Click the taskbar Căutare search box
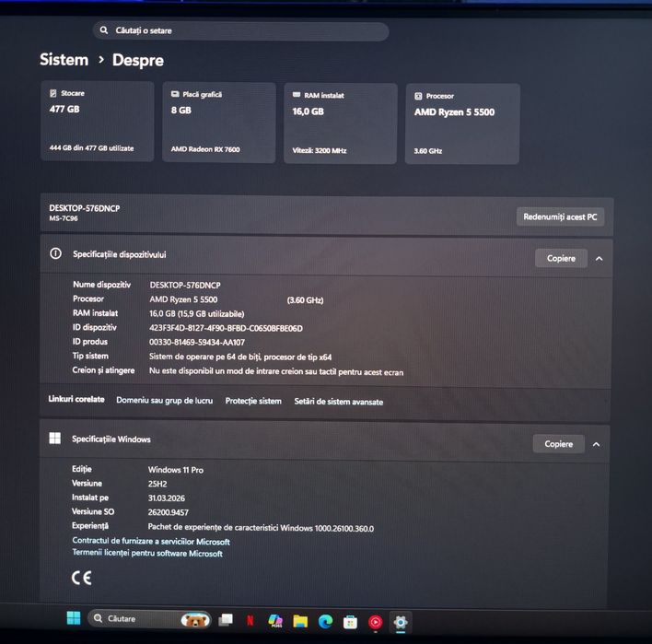This screenshot has width=652, height=644. (x=149, y=619)
